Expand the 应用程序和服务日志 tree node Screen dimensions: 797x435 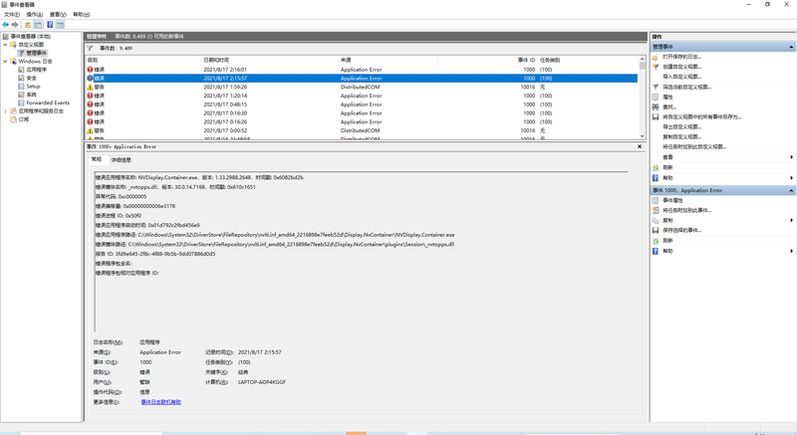pos(5,110)
